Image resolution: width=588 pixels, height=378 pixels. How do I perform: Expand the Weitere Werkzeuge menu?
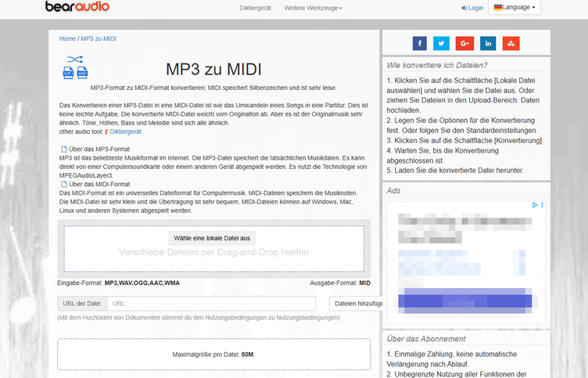tap(313, 8)
